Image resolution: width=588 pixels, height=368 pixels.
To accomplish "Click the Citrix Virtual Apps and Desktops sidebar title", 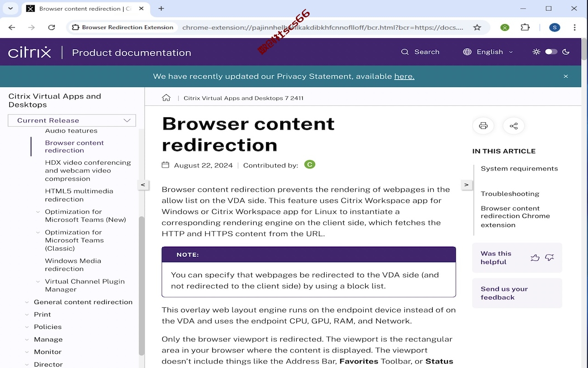I will tap(55, 100).
